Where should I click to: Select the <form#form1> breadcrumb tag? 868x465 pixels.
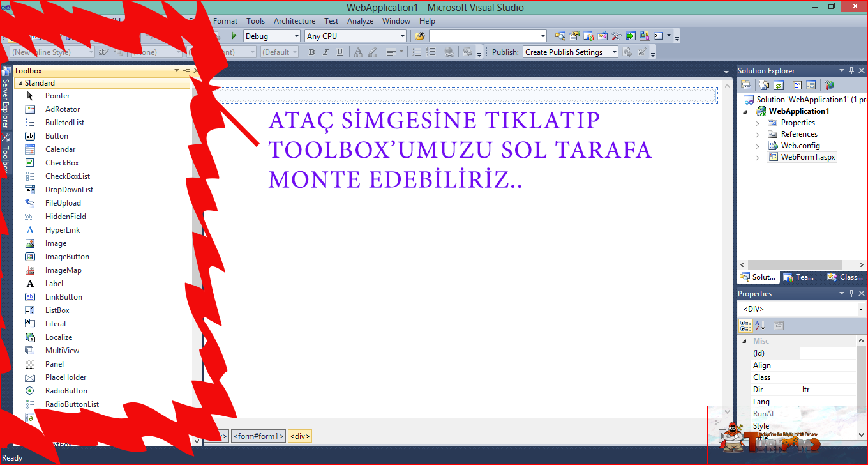click(x=258, y=436)
